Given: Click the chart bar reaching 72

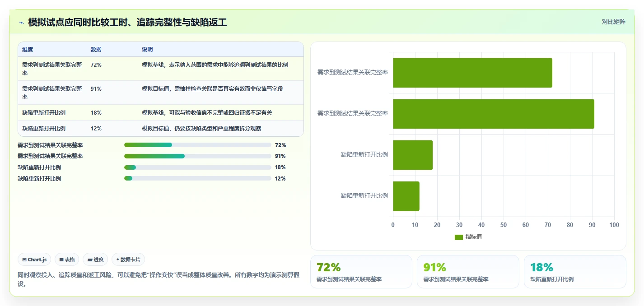Looking at the screenshot, I should click(x=472, y=73).
